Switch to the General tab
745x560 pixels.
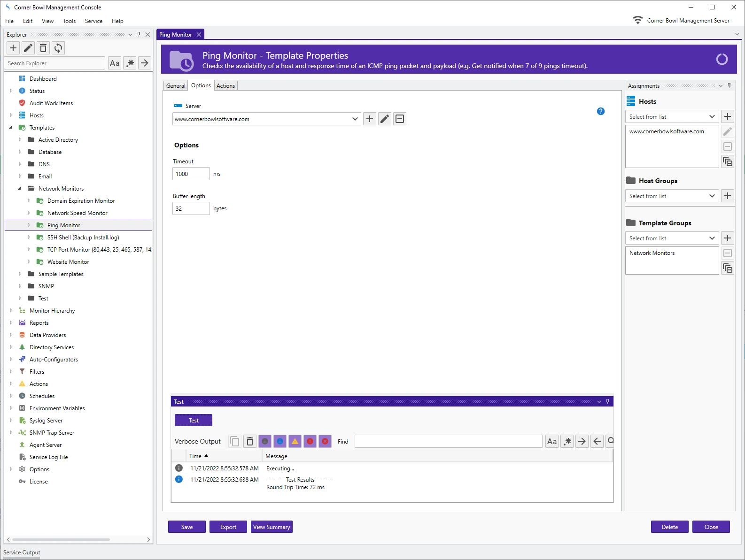(176, 86)
